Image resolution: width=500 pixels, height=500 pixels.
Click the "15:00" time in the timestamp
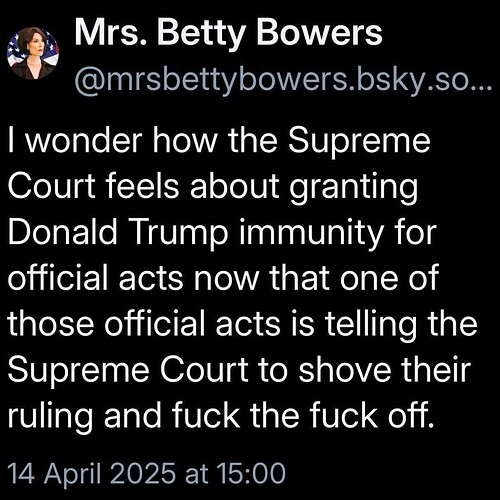(x=251, y=473)
